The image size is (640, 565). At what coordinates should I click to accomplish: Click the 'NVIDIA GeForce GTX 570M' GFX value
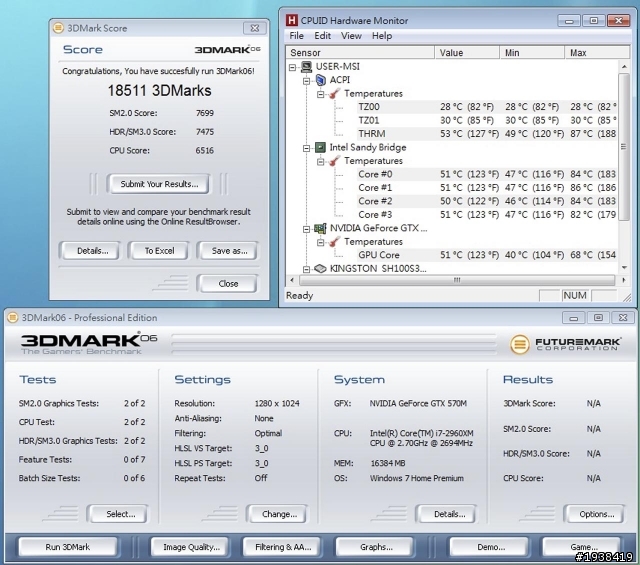click(x=418, y=403)
